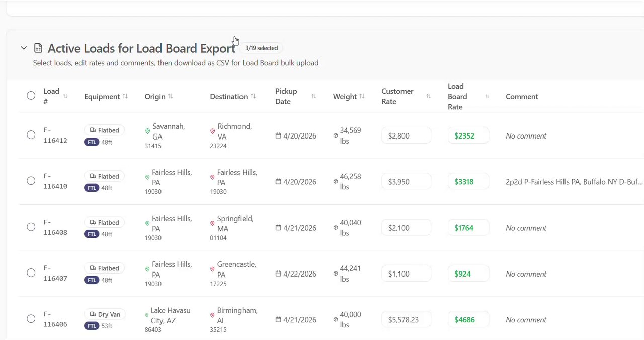Image resolution: width=644 pixels, height=340 pixels.
Task: Sort by Load # column arrows
Action: point(65,96)
